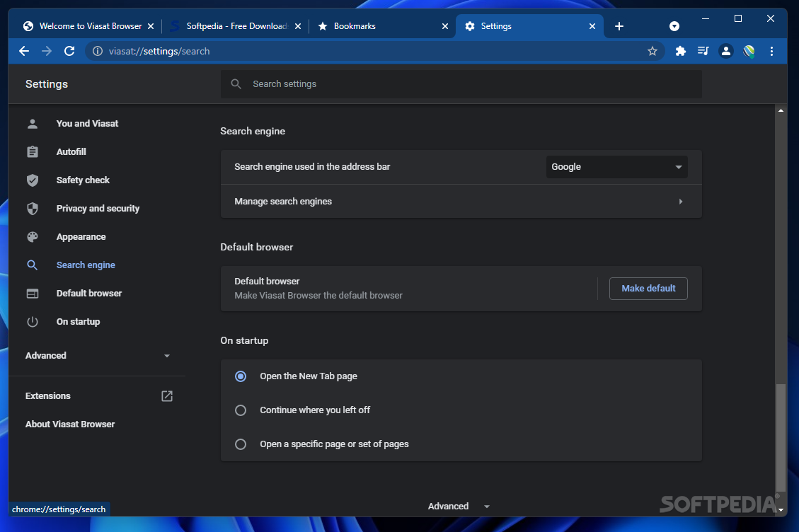Open Appearance settings section
Image resolution: width=799 pixels, height=532 pixels.
point(81,236)
